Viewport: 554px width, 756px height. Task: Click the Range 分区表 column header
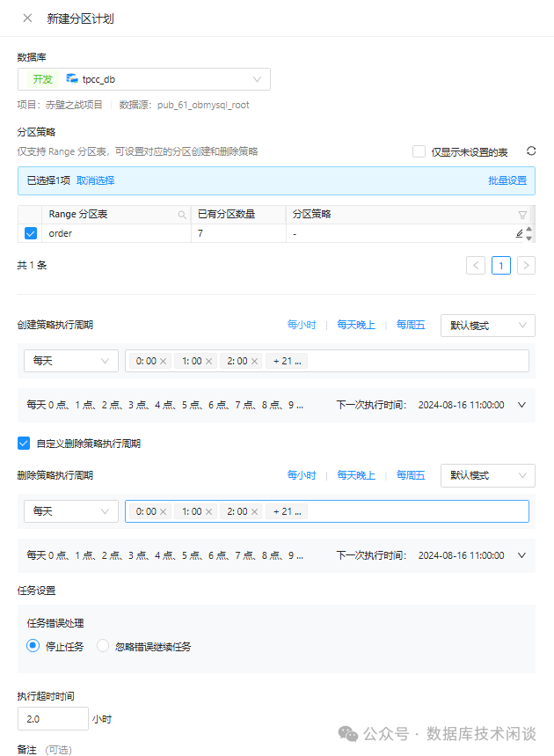117,215
